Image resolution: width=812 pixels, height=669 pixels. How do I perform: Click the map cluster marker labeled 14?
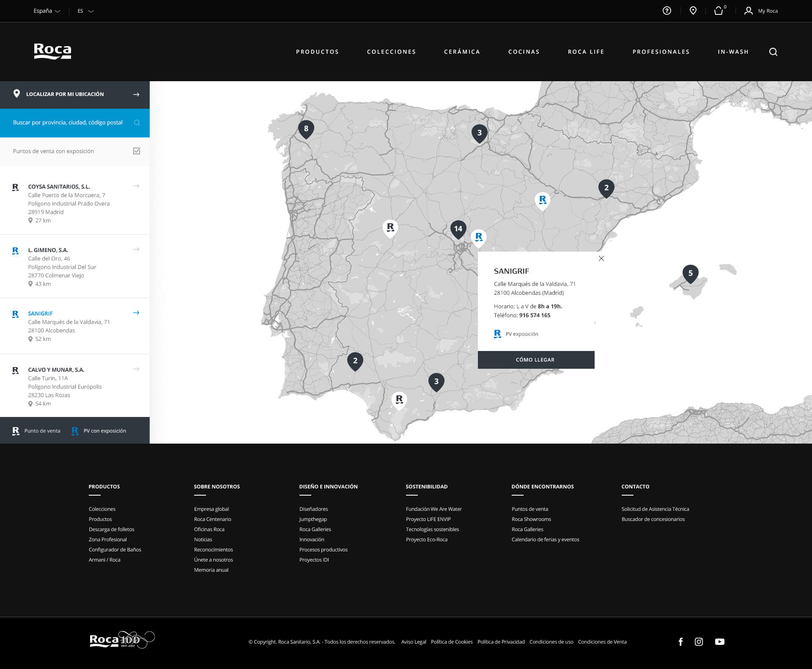click(458, 230)
